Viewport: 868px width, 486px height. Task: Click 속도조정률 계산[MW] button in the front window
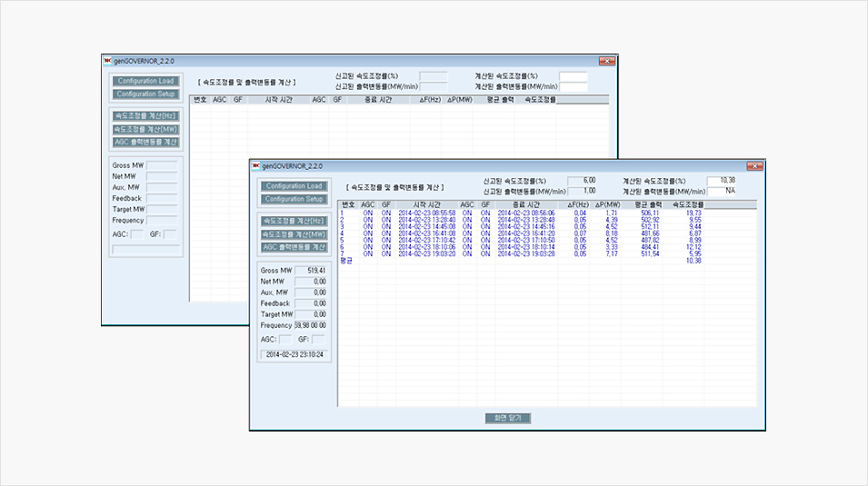point(294,234)
